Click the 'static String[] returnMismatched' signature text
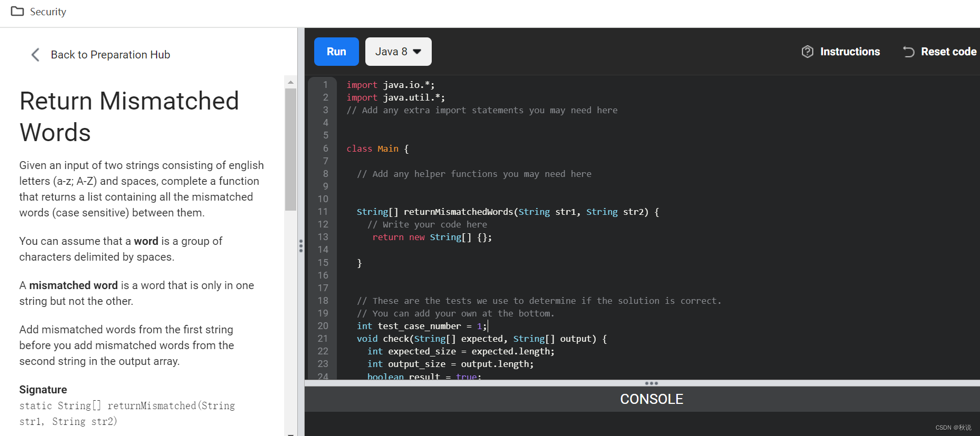Image resolution: width=980 pixels, height=436 pixels. [x=127, y=413]
